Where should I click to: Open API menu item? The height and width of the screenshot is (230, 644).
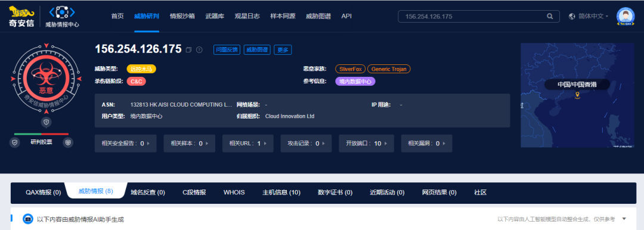point(346,17)
